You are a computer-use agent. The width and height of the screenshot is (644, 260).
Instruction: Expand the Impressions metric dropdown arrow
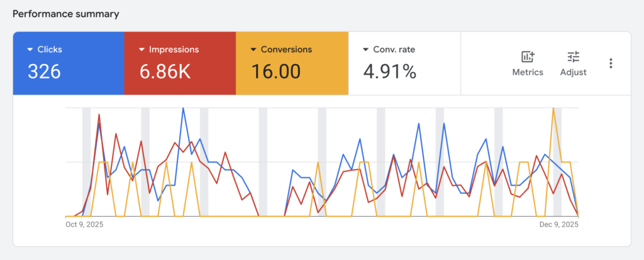(x=142, y=50)
